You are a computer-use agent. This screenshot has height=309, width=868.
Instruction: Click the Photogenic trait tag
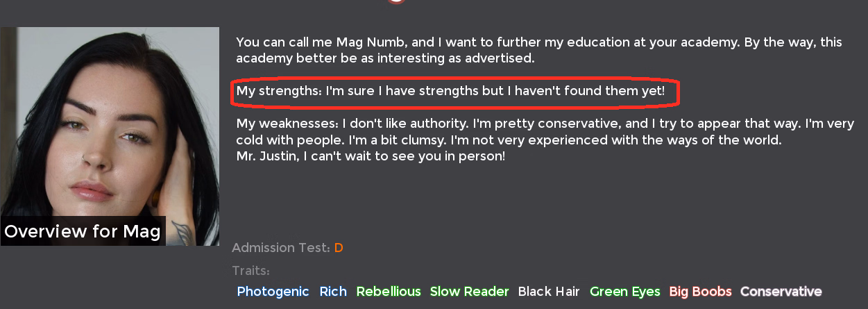pyautogui.click(x=273, y=292)
